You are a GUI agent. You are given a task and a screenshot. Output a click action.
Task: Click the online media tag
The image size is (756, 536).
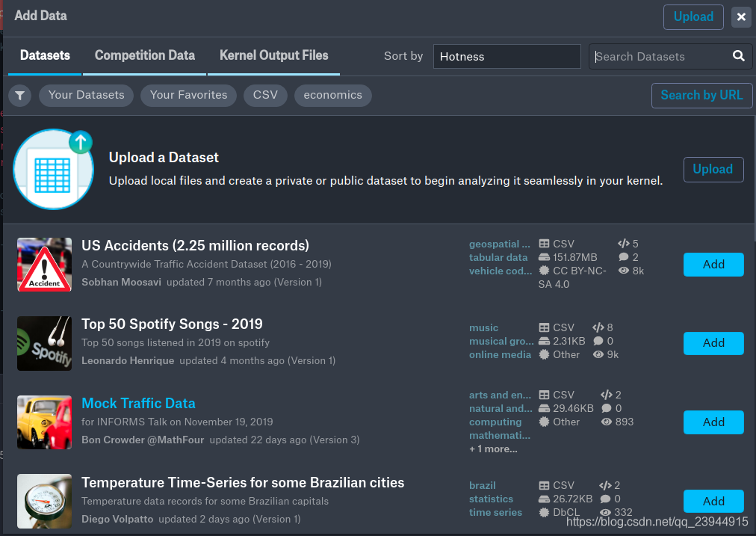tap(500, 354)
